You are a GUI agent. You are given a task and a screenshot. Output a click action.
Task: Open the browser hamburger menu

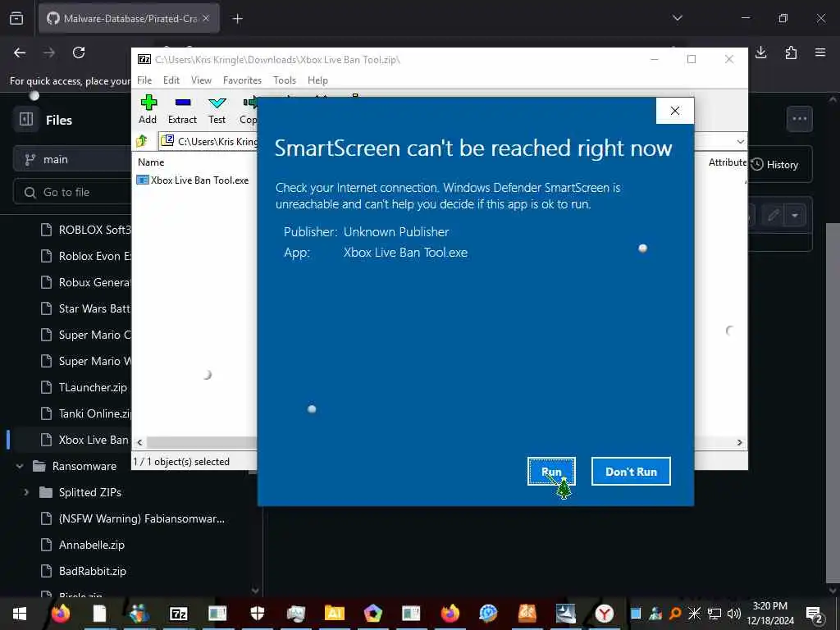(820, 52)
